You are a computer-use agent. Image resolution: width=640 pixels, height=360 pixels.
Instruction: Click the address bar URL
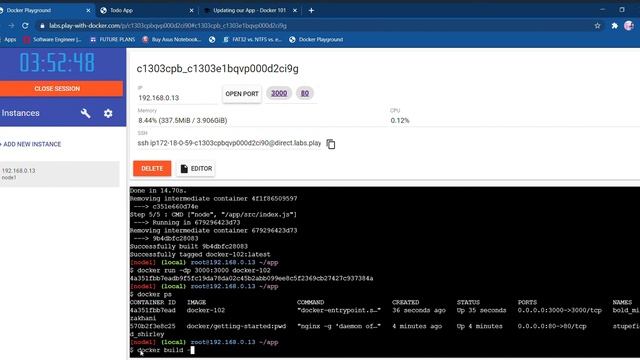168,26
